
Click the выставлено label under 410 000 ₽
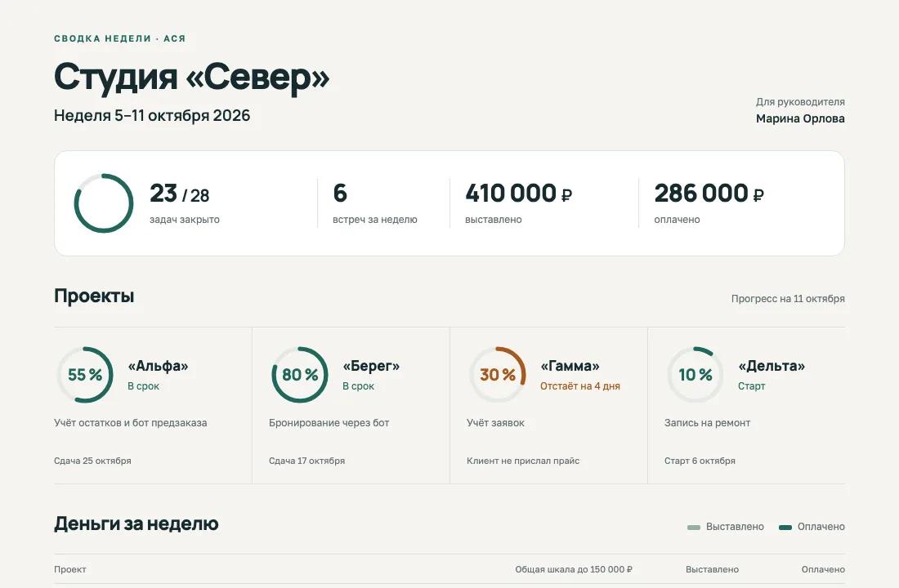494,220
